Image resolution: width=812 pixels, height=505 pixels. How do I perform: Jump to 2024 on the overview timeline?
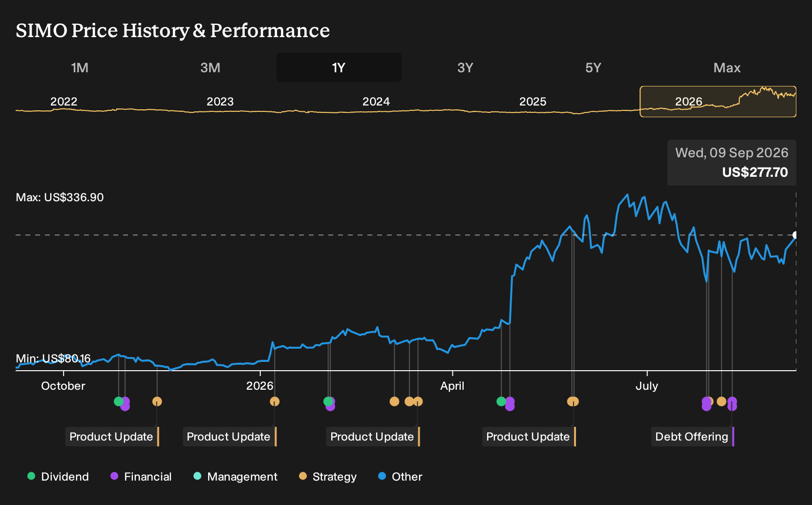point(376,102)
